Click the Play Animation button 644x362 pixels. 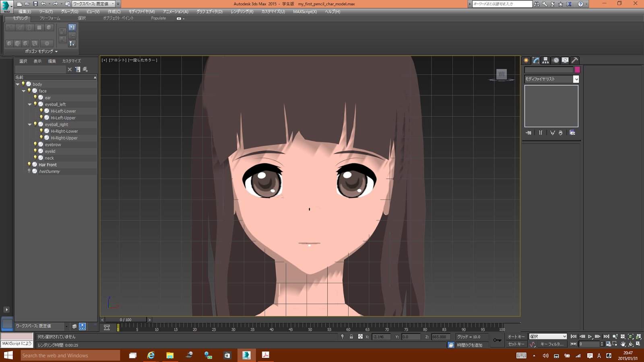(x=590, y=337)
